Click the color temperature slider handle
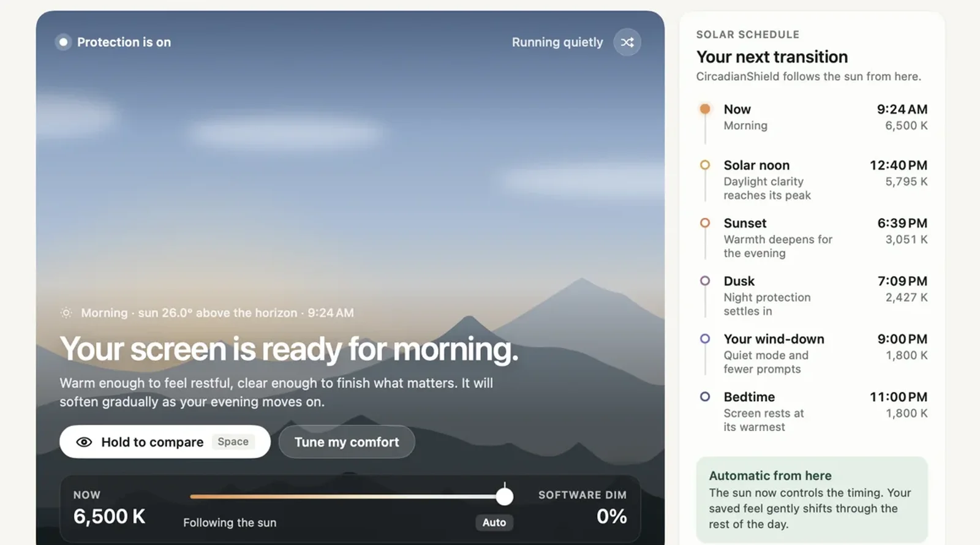This screenshot has width=980, height=545. (505, 497)
